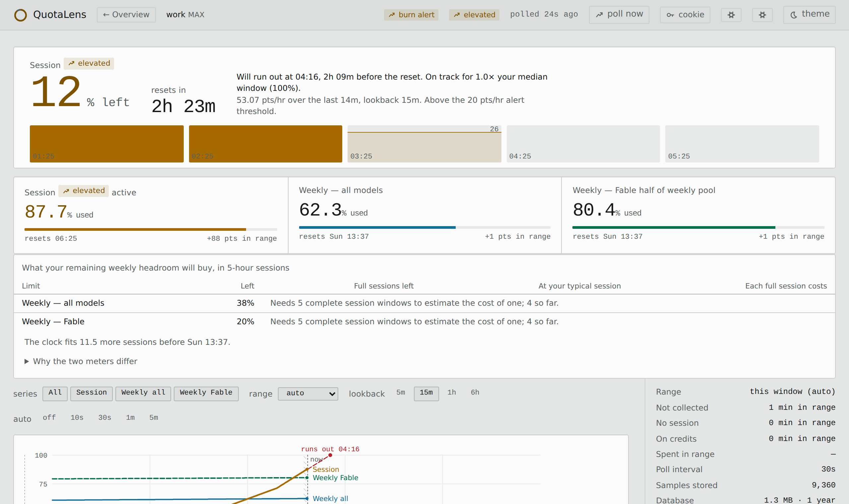Click 'this window (auto)' Range value
This screenshot has width=849, height=504.
click(x=792, y=392)
